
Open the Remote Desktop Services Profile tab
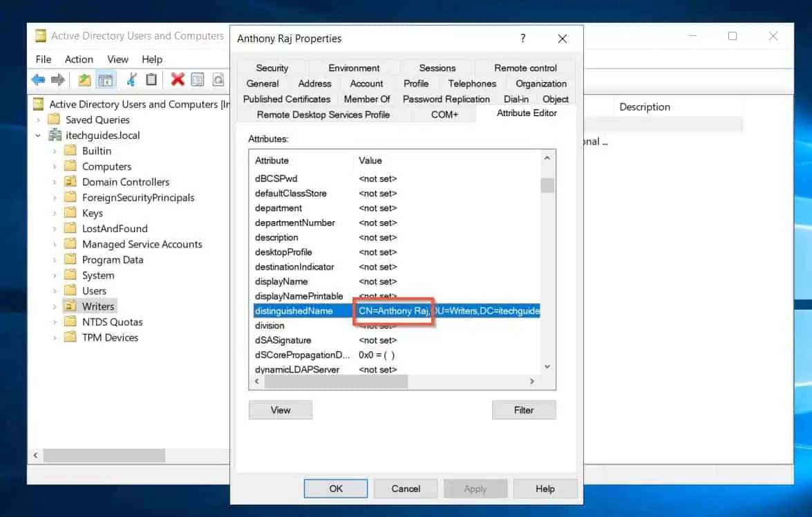pyautogui.click(x=323, y=115)
